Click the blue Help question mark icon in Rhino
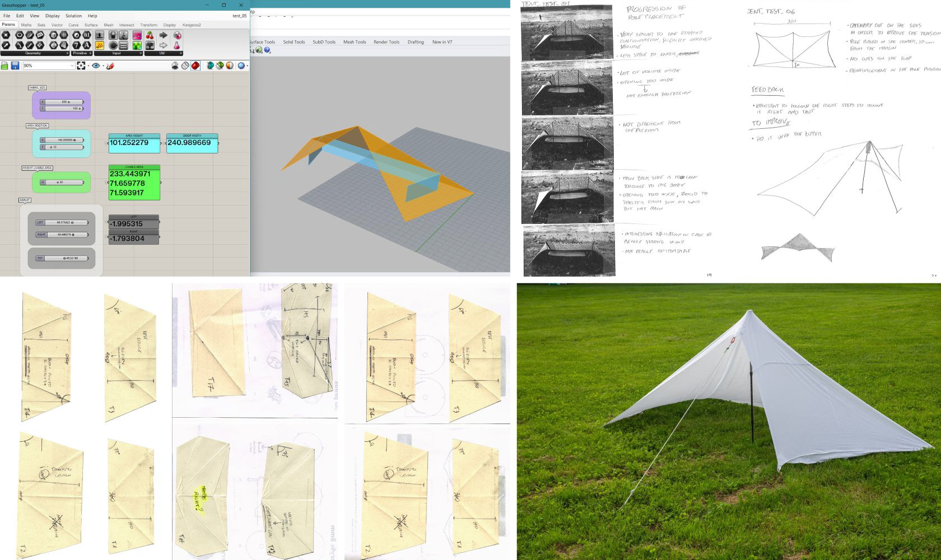The image size is (941, 560). point(267,50)
